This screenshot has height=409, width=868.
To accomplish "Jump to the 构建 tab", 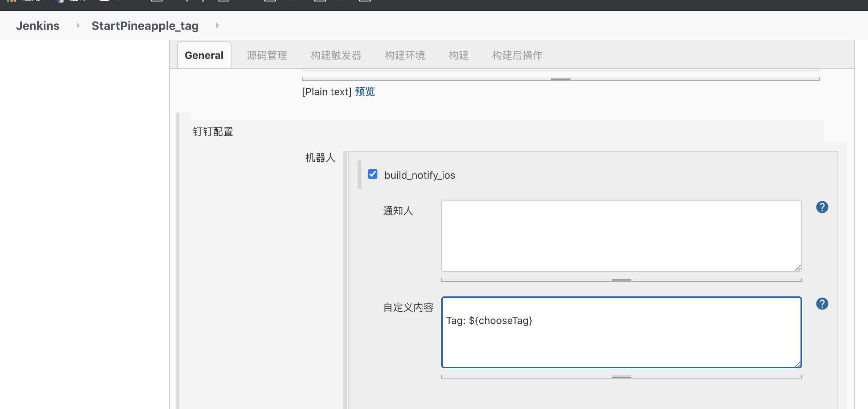I will point(458,55).
